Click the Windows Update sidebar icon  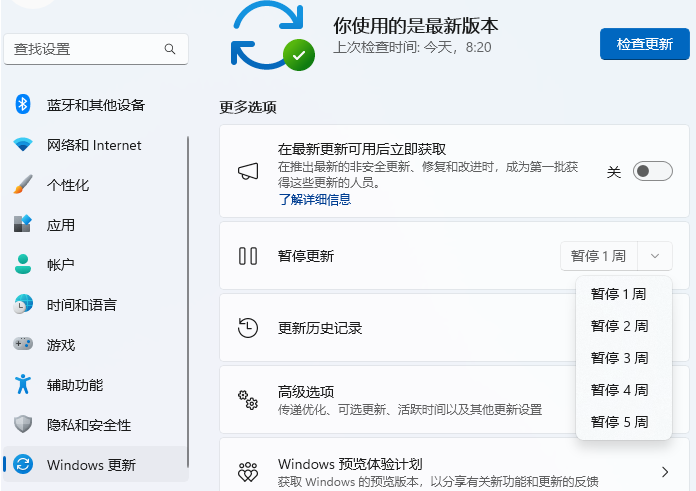[23, 464]
